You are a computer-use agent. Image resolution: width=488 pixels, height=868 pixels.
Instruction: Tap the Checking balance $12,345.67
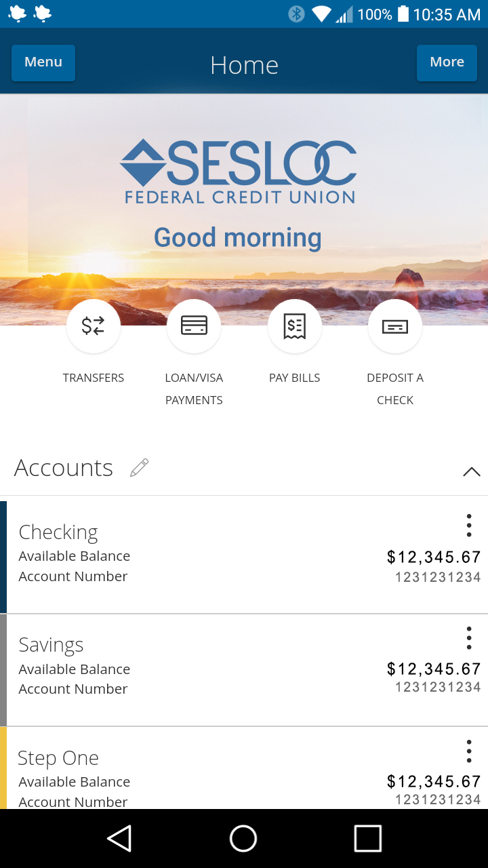pos(434,557)
